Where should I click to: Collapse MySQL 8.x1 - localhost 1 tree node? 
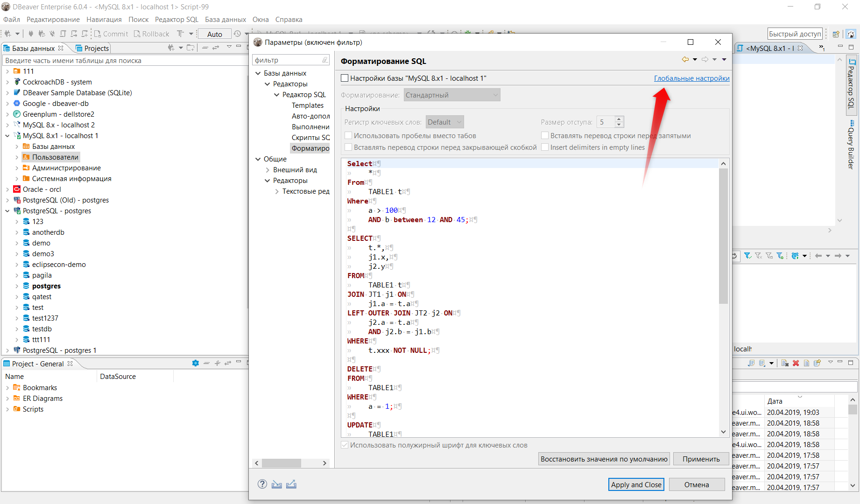(x=7, y=136)
